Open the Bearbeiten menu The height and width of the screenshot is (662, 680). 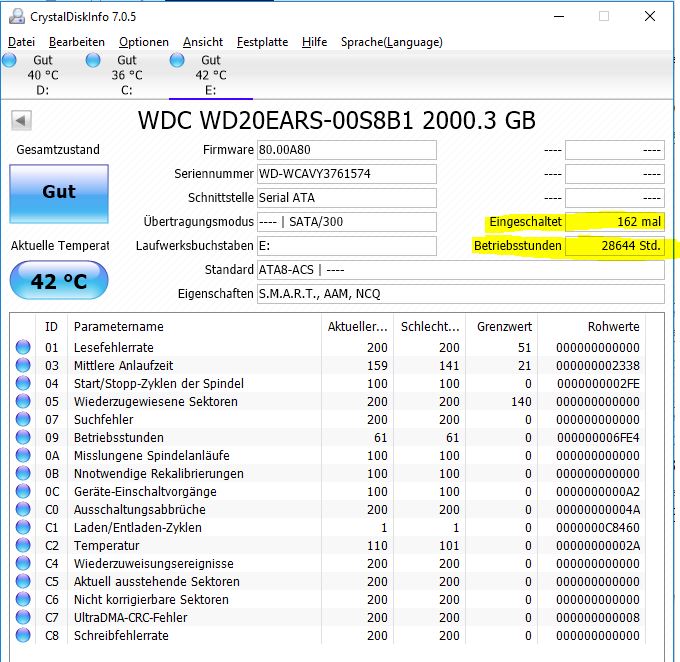(x=77, y=42)
